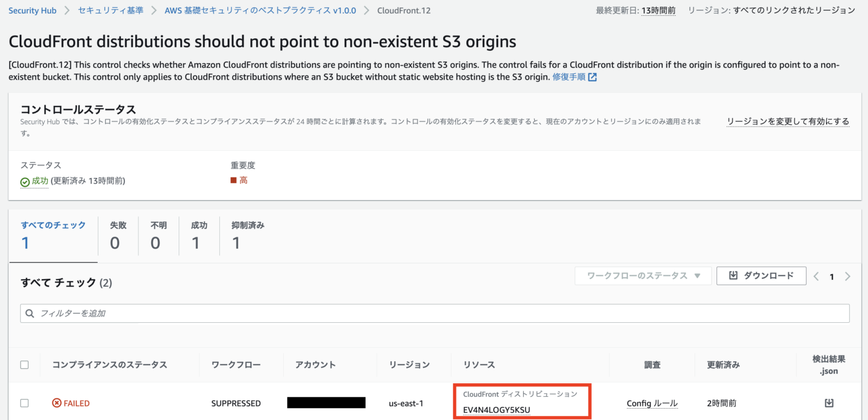Click the previous page chevron icon

point(815,276)
